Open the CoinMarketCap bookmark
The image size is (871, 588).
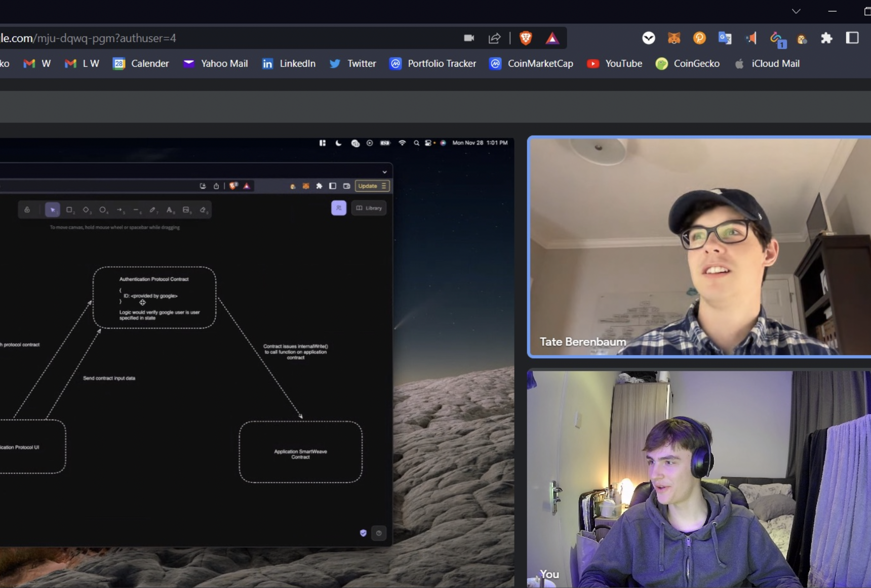coord(531,64)
